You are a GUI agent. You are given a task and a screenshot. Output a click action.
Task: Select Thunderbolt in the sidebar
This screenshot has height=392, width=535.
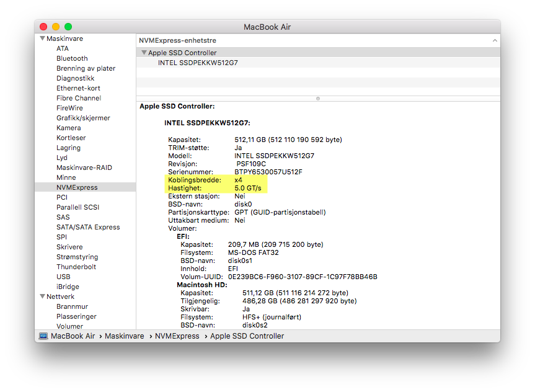tap(76, 266)
